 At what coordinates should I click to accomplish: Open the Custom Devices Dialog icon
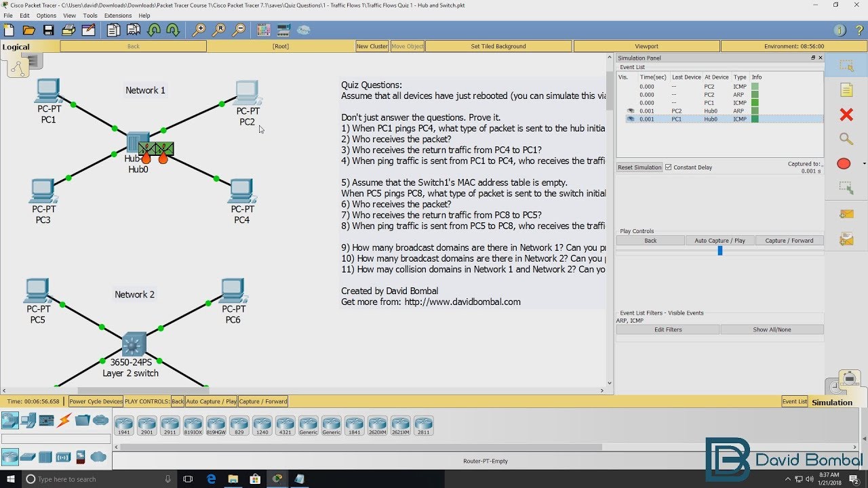(x=283, y=30)
